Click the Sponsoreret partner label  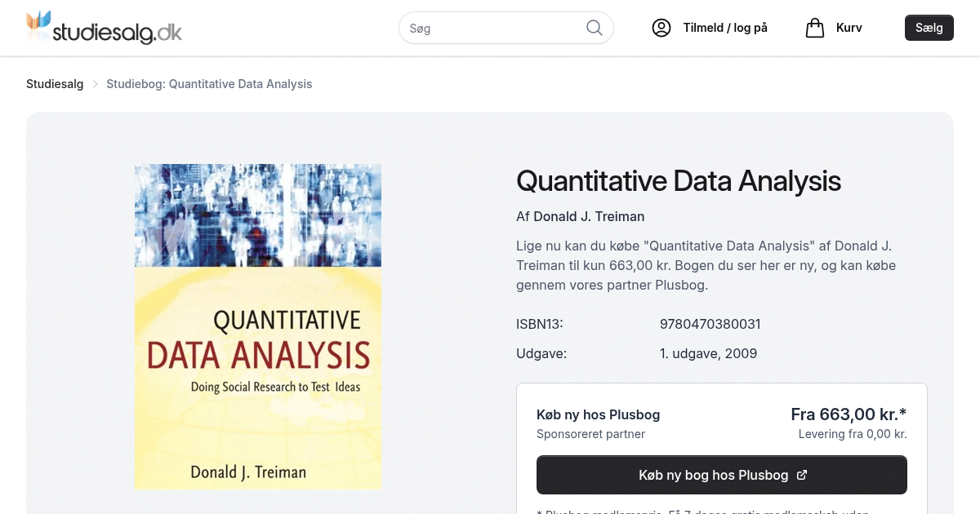point(590,434)
